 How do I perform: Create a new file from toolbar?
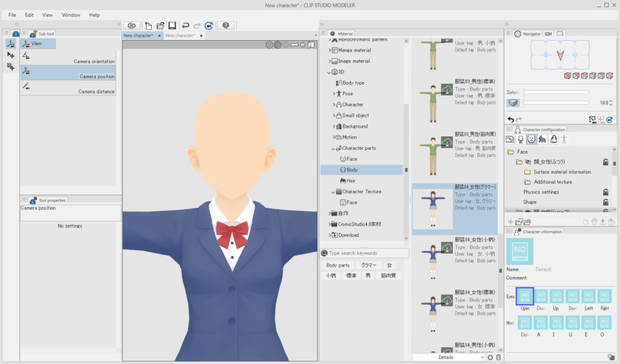149,26
